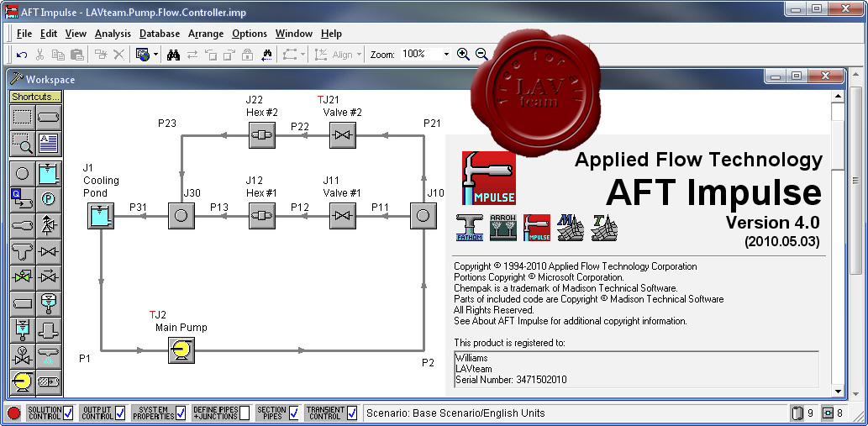Toggle the Solution Control checkbox
Viewport: 868px width, 426px height.
point(68,413)
